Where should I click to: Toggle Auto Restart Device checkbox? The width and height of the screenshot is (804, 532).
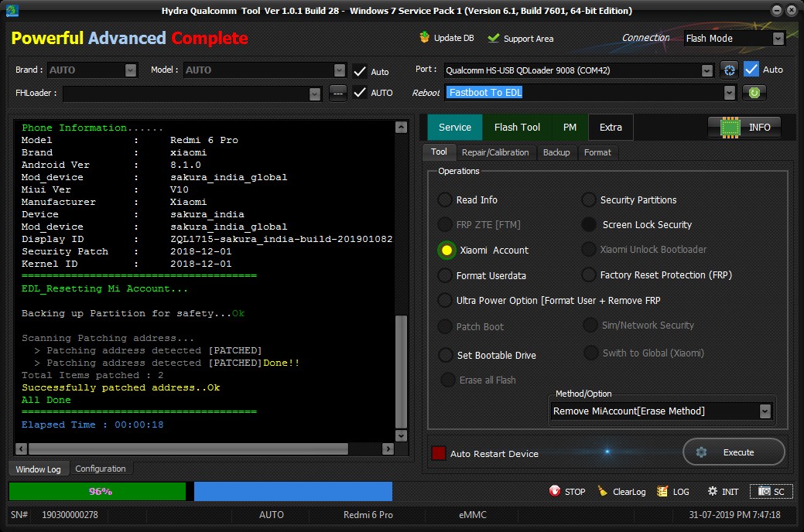(439, 453)
